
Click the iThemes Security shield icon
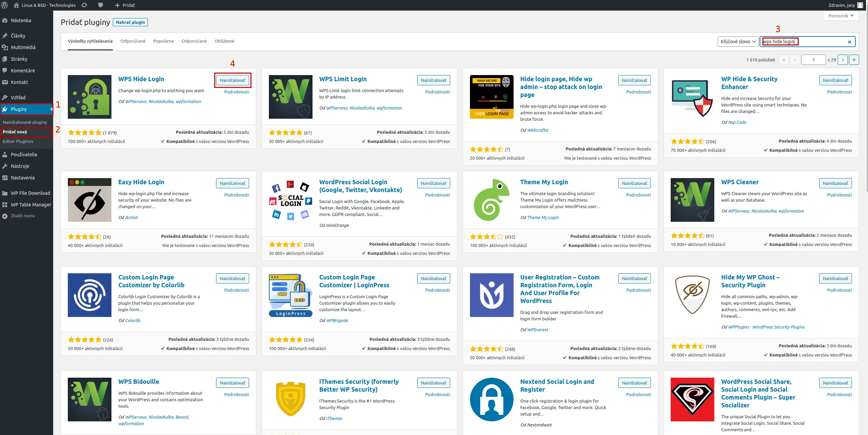tap(290, 400)
